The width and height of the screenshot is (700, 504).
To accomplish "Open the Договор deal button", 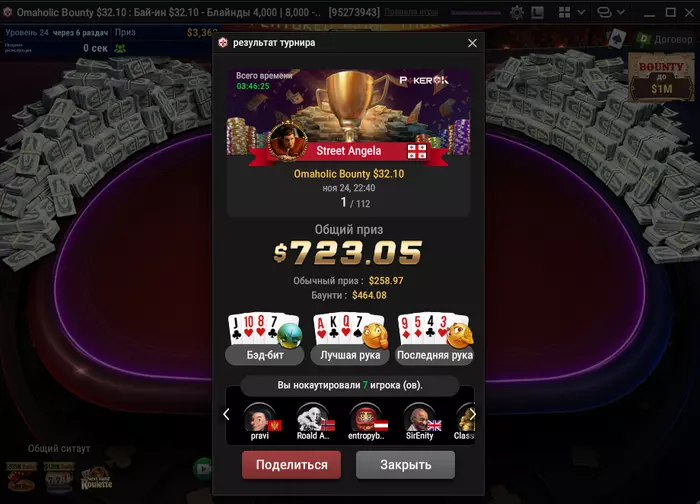I will point(666,40).
